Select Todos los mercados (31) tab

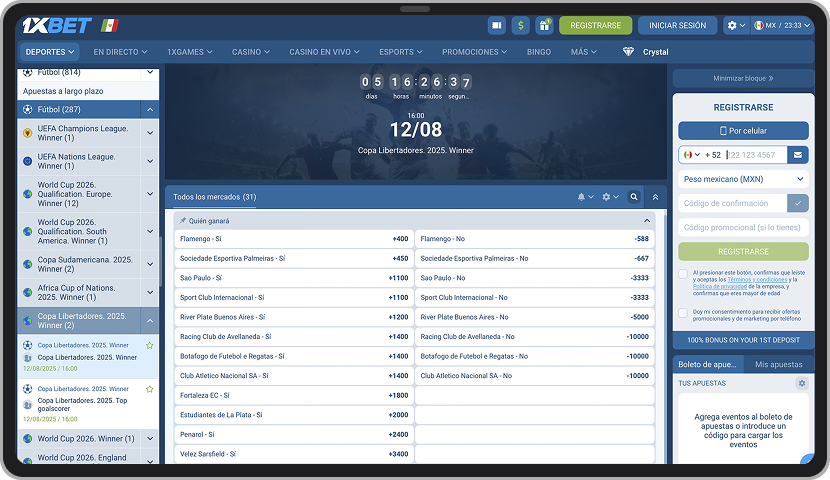pyautogui.click(x=214, y=197)
